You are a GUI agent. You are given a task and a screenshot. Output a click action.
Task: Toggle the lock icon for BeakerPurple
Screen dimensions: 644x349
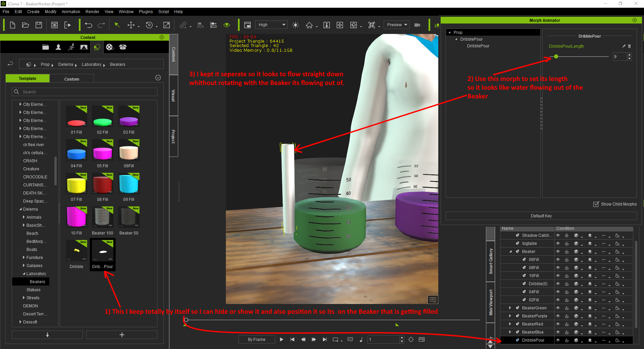[x=567, y=316]
